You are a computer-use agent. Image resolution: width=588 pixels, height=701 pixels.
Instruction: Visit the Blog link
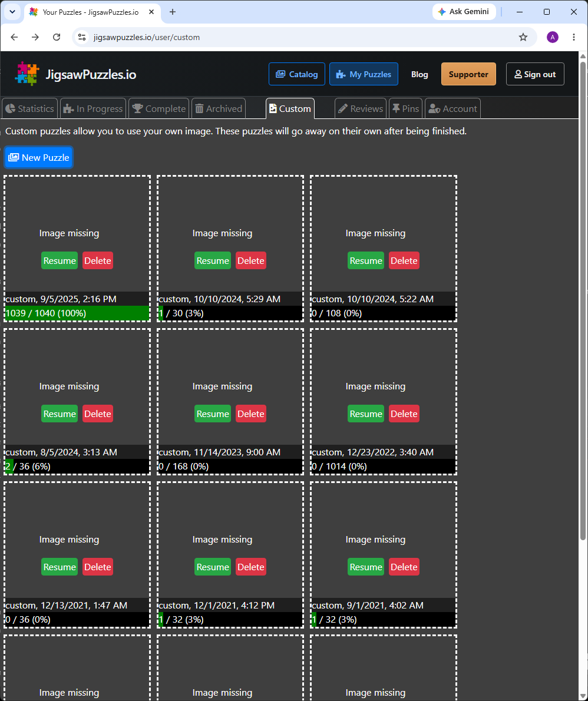[419, 74]
